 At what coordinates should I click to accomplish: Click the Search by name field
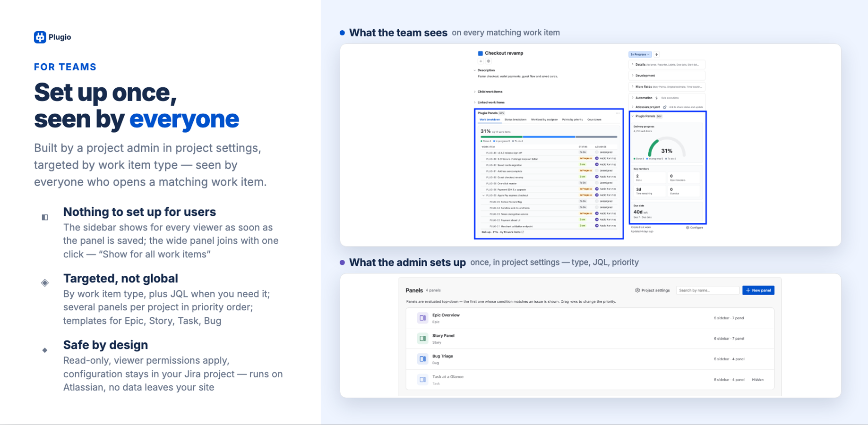707,290
